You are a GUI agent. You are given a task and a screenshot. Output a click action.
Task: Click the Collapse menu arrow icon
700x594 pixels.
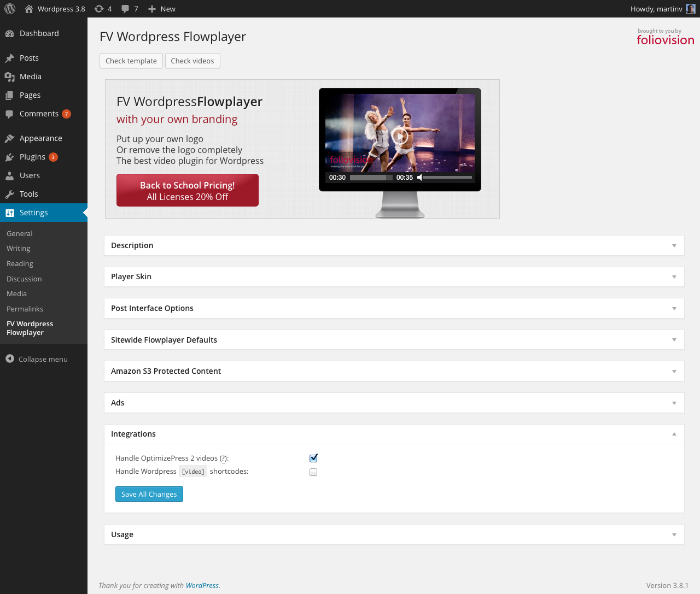coord(10,358)
